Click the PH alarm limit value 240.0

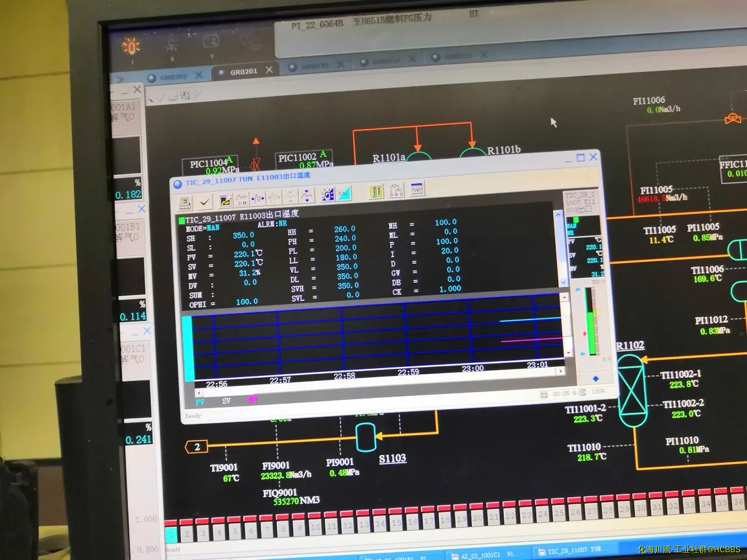coord(345,239)
